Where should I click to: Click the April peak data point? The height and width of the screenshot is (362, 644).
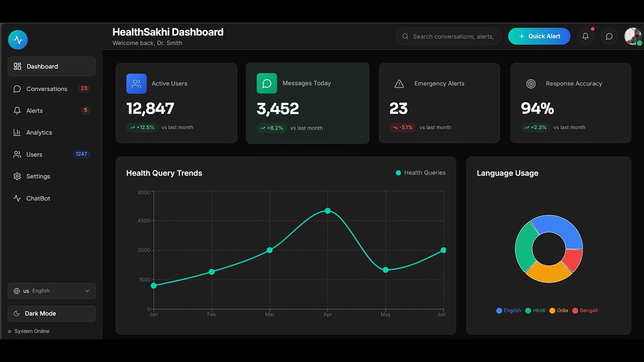328,211
